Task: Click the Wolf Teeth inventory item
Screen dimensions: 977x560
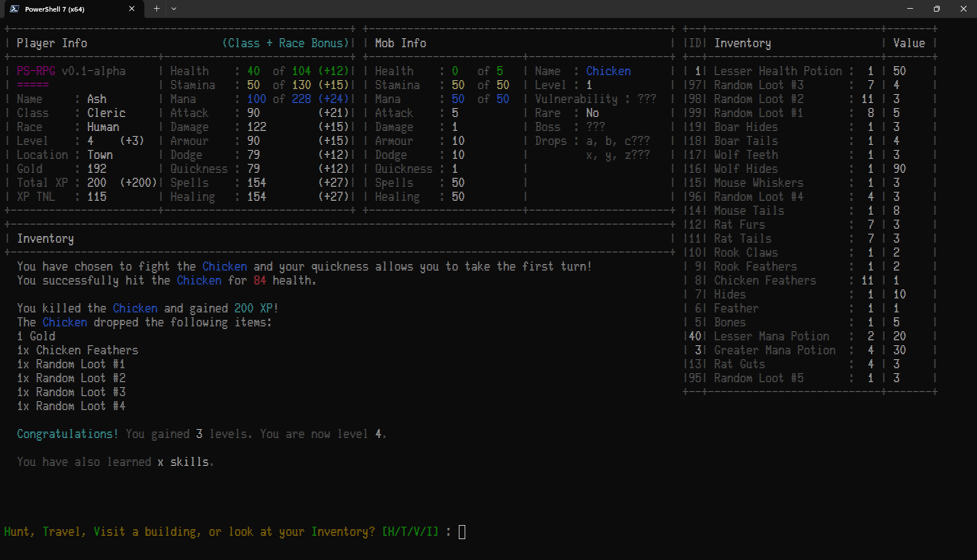Action: coord(746,155)
